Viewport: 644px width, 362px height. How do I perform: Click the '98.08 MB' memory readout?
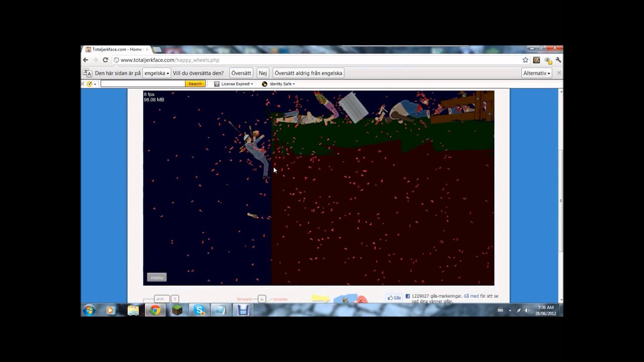154,100
